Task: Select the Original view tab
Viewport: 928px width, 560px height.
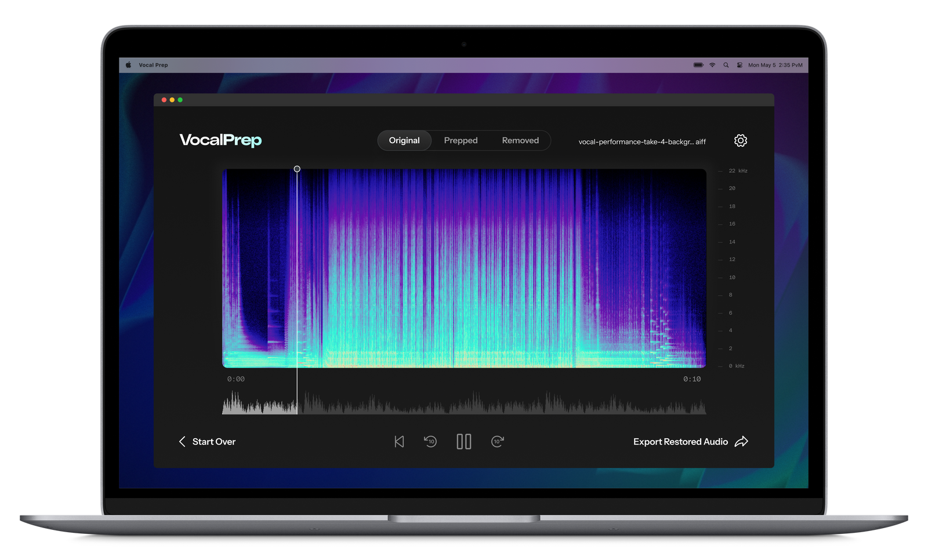Action: coord(404,140)
